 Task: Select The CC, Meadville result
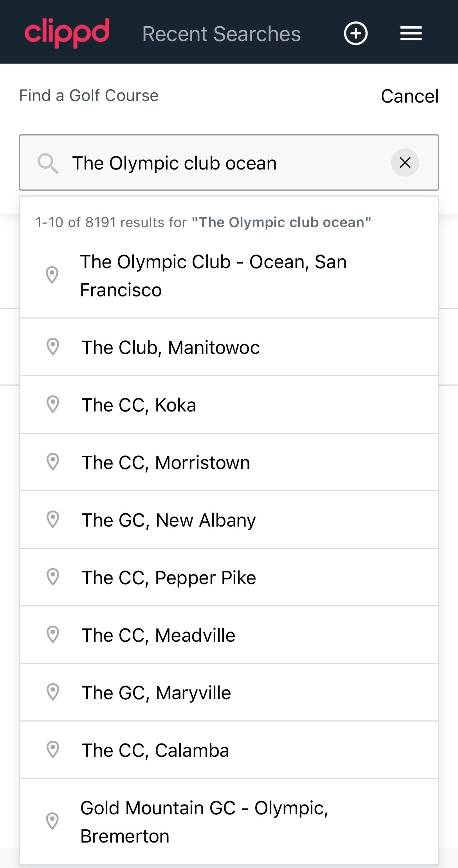pyautogui.click(x=159, y=635)
